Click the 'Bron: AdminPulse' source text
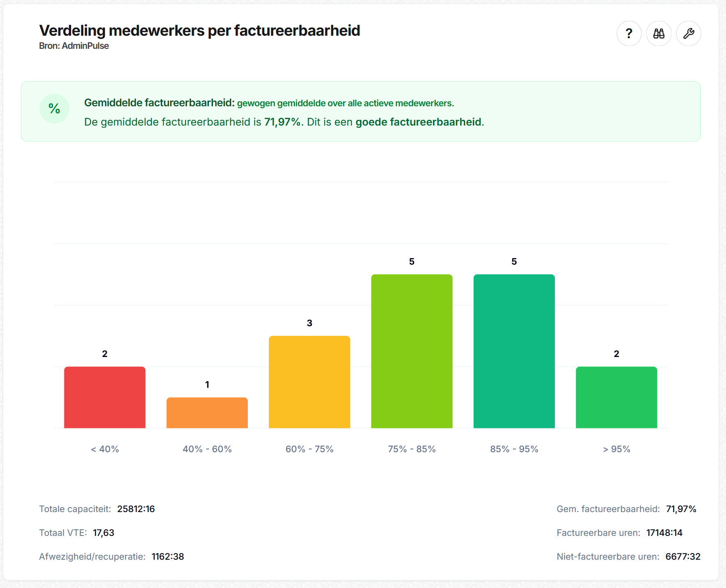 click(74, 46)
